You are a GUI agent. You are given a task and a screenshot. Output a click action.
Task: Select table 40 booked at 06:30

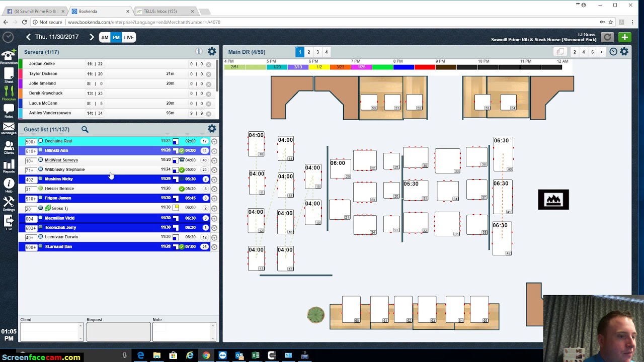tap(503, 154)
